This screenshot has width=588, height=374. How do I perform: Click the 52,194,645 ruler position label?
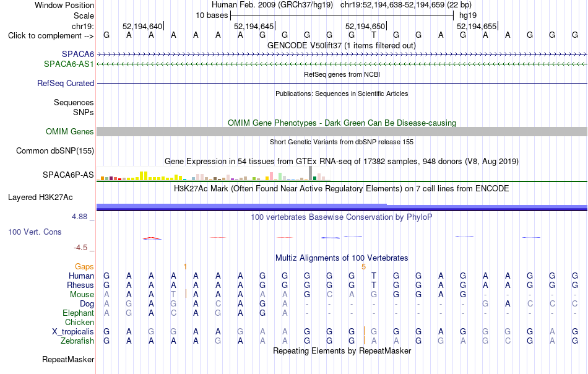point(254,26)
